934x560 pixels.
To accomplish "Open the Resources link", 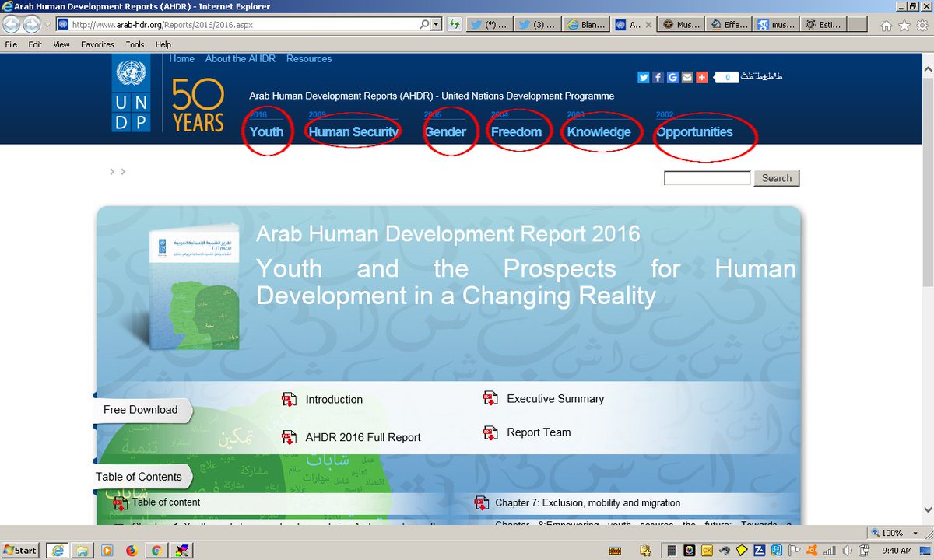I will click(309, 59).
